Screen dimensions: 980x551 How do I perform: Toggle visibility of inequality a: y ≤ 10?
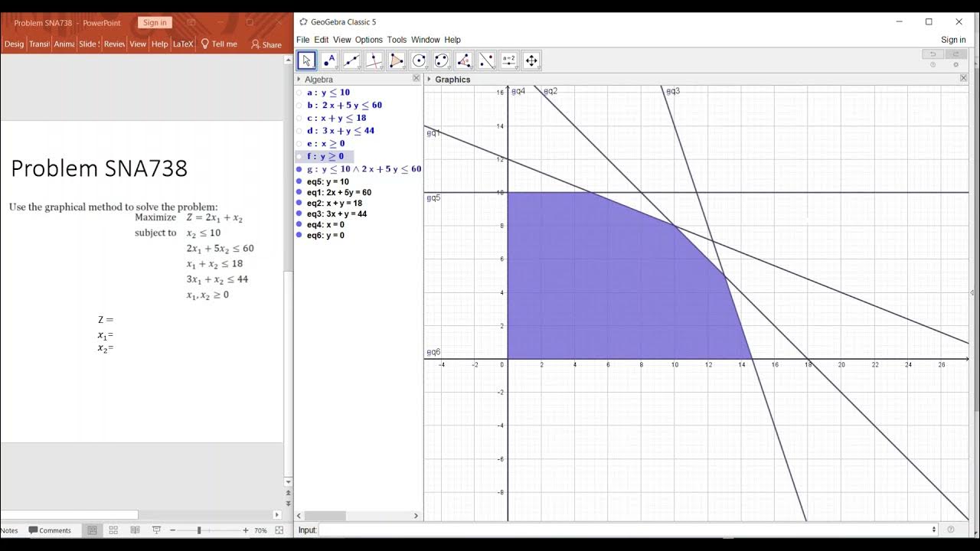point(299,93)
